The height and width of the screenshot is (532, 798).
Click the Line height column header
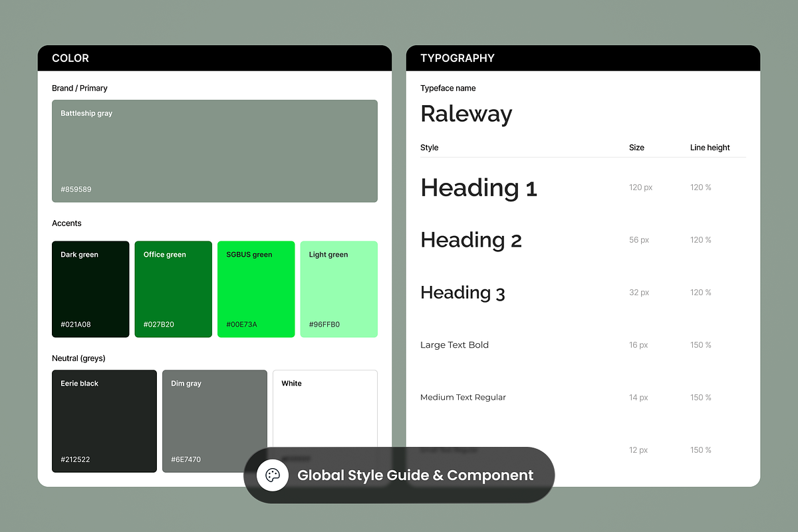[710, 148]
